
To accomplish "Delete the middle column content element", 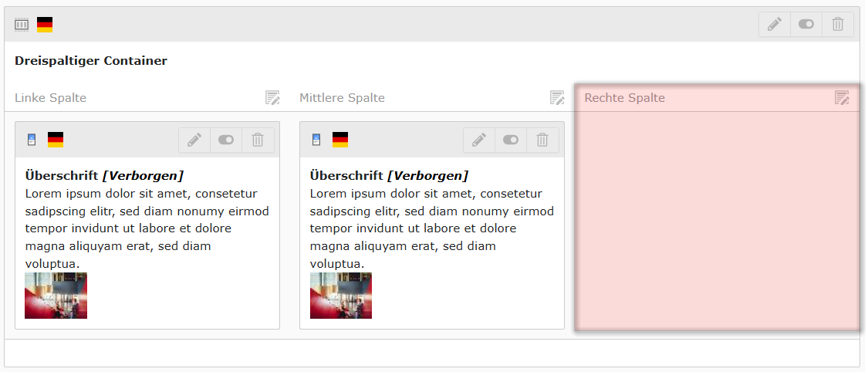I will coord(542,140).
